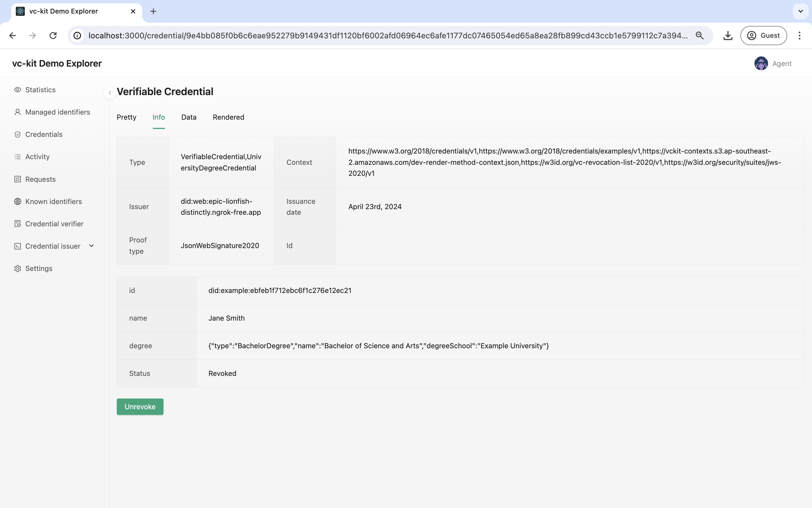Click the issuer 'did:web:epic-lionfish-distinctly.ngrok-free.app' value
Image resolution: width=812 pixels, height=508 pixels.
click(221, 207)
